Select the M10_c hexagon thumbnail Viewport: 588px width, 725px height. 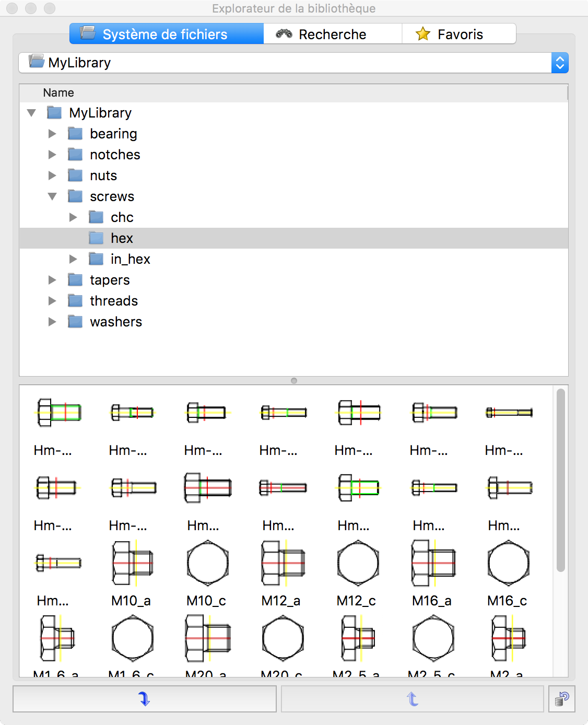click(207, 564)
